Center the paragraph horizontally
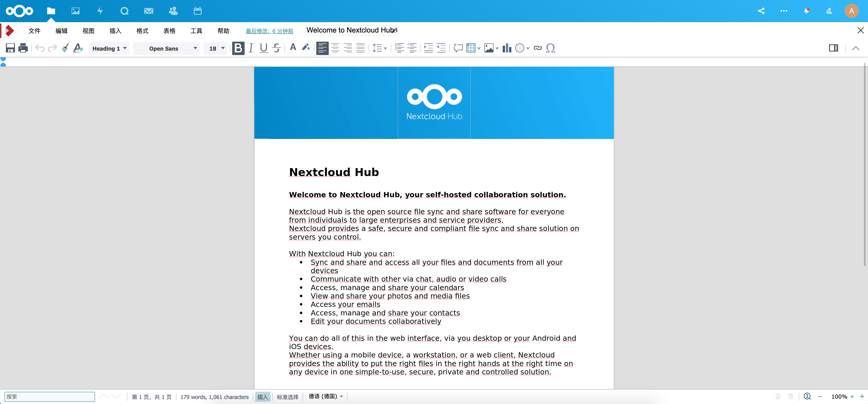The height and width of the screenshot is (404, 868). point(335,48)
